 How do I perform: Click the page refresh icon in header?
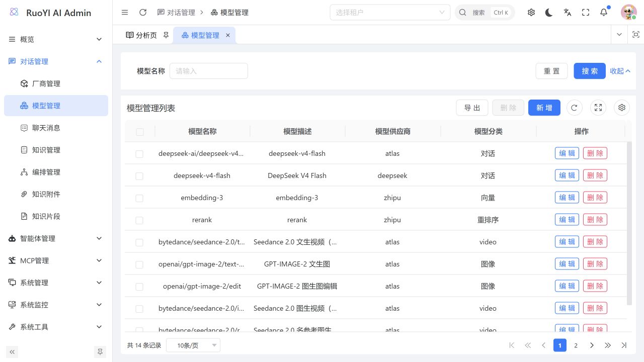point(143,13)
